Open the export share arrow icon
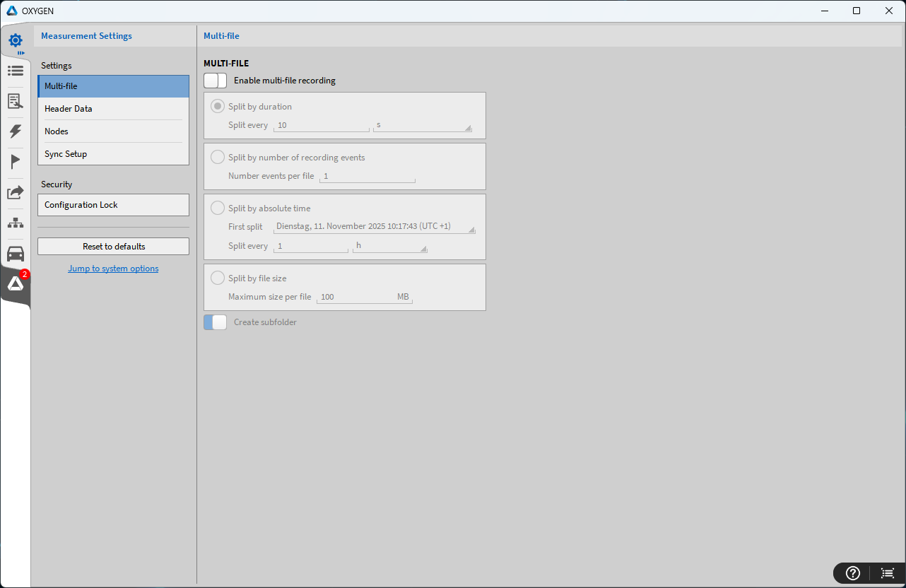Image resolution: width=906 pixels, height=588 pixels. click(x=16, y=192)
